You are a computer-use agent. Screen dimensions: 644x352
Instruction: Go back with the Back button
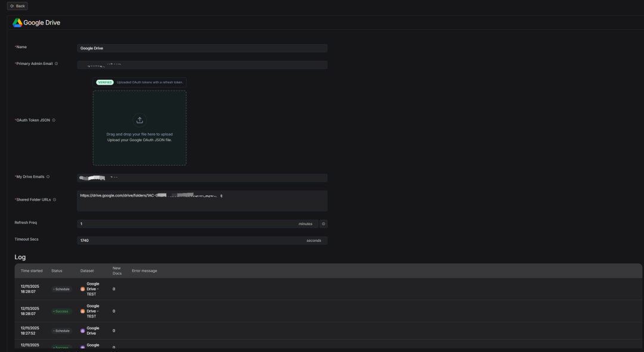17,6
